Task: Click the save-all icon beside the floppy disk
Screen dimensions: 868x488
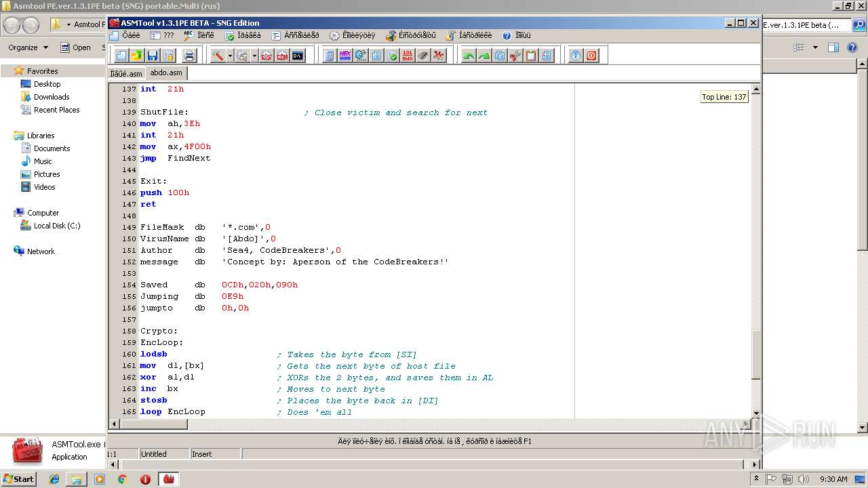Action: click(x=167, y=56)
